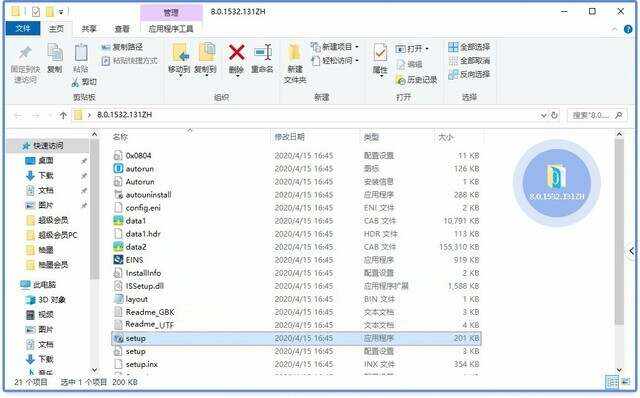
Task: Expand the Open button dropdown
Action: pyautogui.click(x=427, y=49)
